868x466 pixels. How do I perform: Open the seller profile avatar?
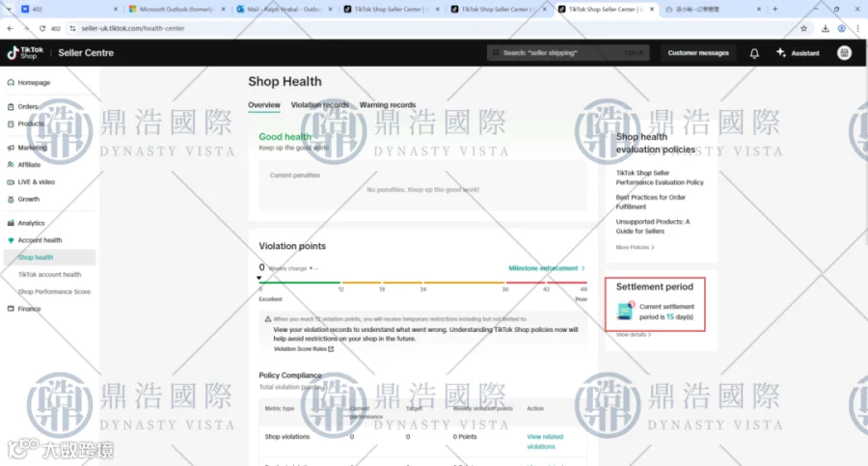(x=844, y=53)
